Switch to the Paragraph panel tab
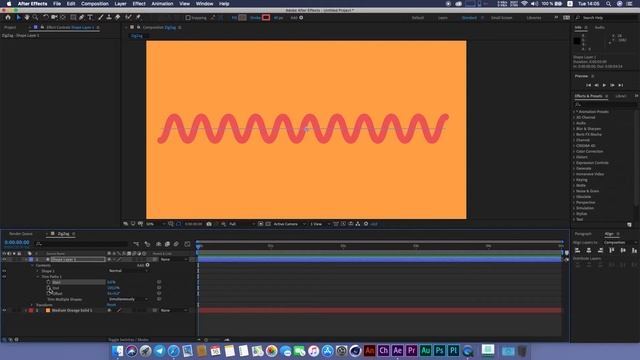This screenshot has width=640, height=360. [583, 234]
